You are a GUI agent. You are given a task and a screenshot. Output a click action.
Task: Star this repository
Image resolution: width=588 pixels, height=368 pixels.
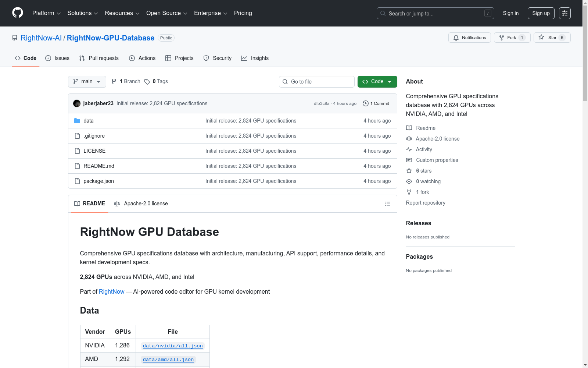pyautogui.click(x=552, y=38)
